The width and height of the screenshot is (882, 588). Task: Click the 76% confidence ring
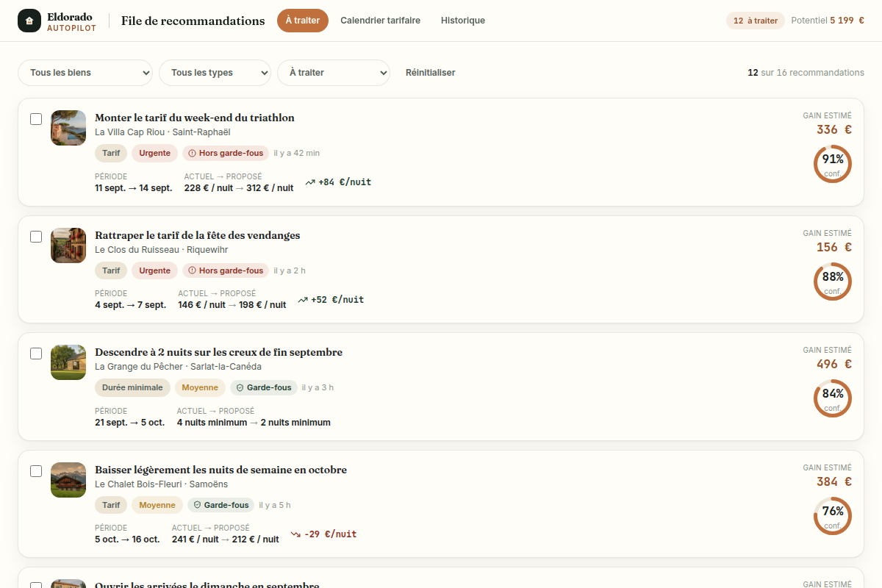click(833, 516)
